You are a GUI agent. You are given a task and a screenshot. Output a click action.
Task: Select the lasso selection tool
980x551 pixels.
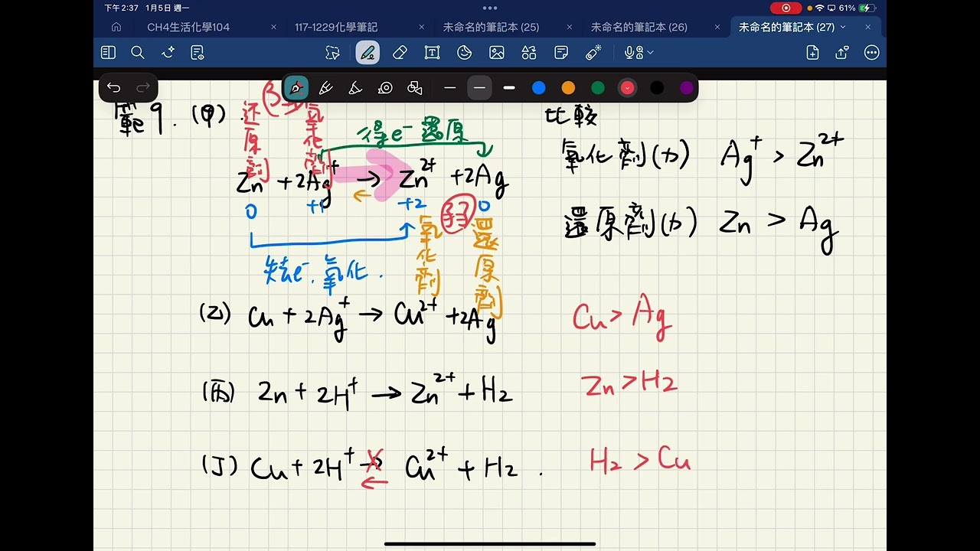(332, 53)
